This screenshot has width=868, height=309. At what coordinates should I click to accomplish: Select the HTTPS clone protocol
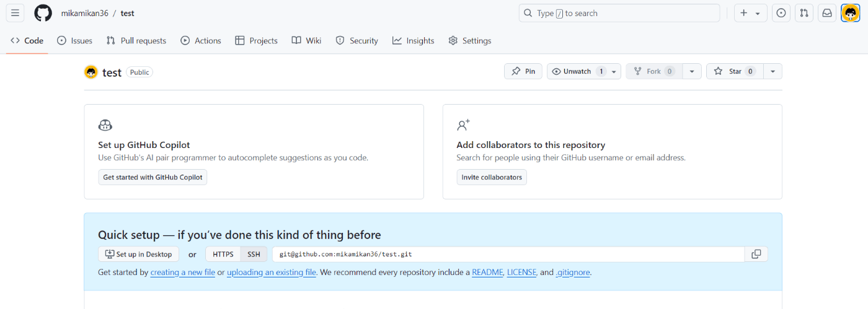point(223,254)
